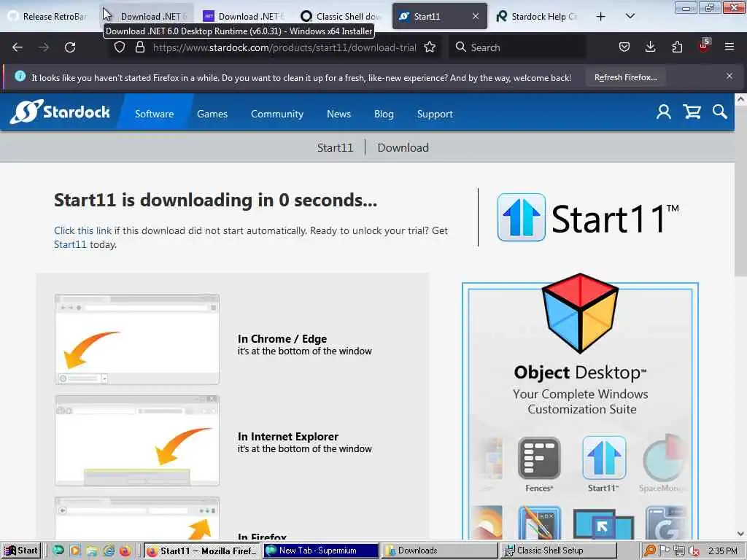Expand the list all tabs chevron

pos(630,16)
